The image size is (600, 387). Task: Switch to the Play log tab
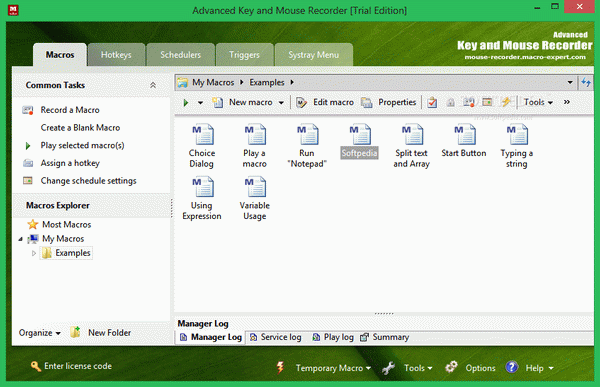pos(333,337)
